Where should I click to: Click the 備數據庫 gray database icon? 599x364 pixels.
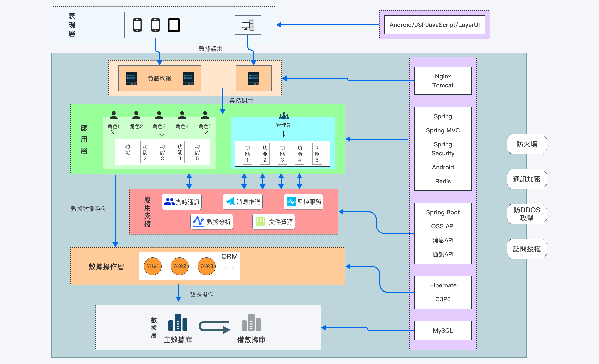pyautogui.click(x=251, y=322)
